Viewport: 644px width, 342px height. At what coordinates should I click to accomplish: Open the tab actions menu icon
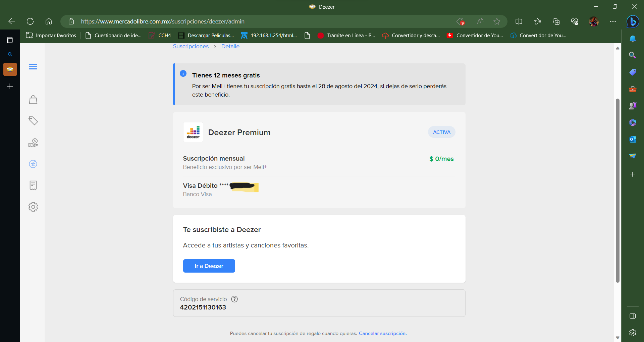click(x=10, y=40)
